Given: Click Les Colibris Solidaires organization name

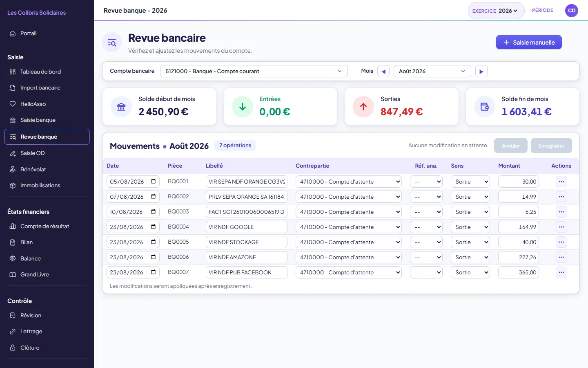Looking at the screenshot, I should point(37,13).
